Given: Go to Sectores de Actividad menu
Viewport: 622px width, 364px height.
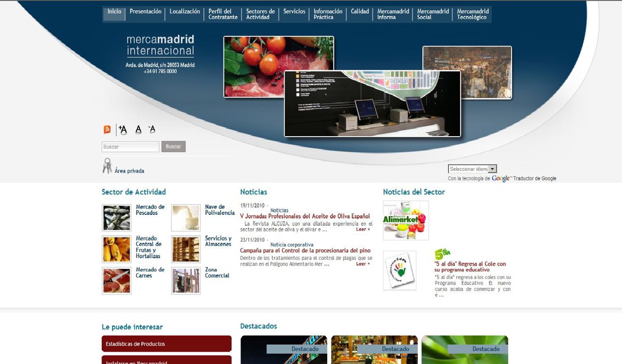Looking at the screenshot, I should (x=260, y=14).
